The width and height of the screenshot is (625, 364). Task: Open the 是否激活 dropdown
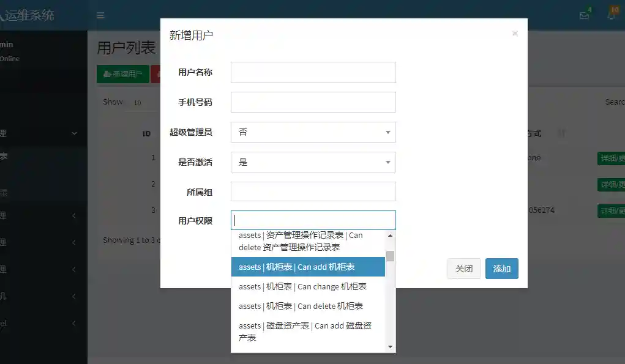pyautogui.click(x=313, y=162)
